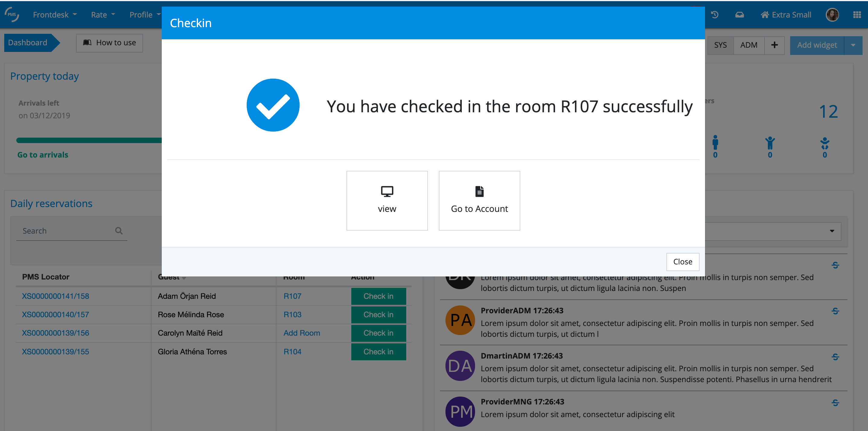Screen dimensions: 868x431
Task: Click the user avatar photo
Action: (832, 15)
